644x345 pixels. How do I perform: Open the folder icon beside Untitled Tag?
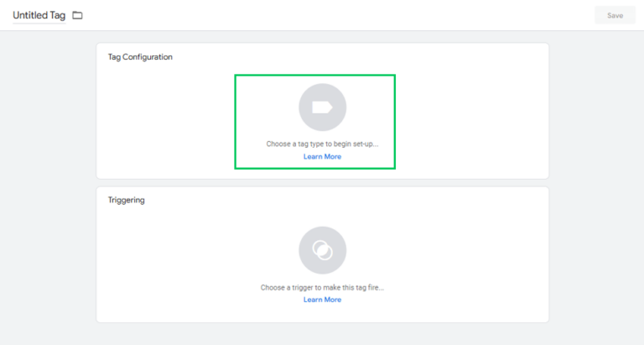click(x=77, y=16)
